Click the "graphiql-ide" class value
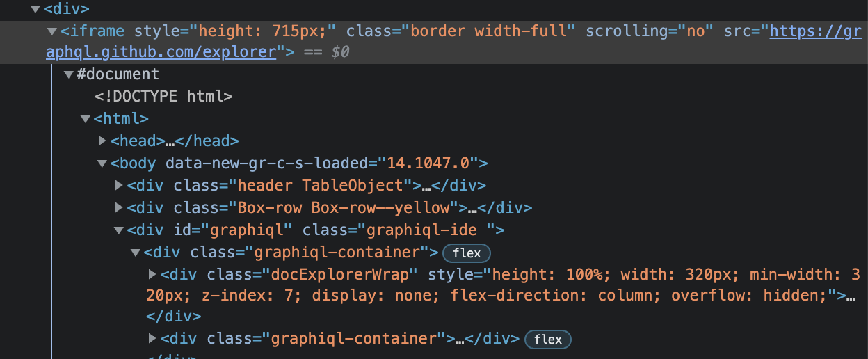 click(421, 230)
